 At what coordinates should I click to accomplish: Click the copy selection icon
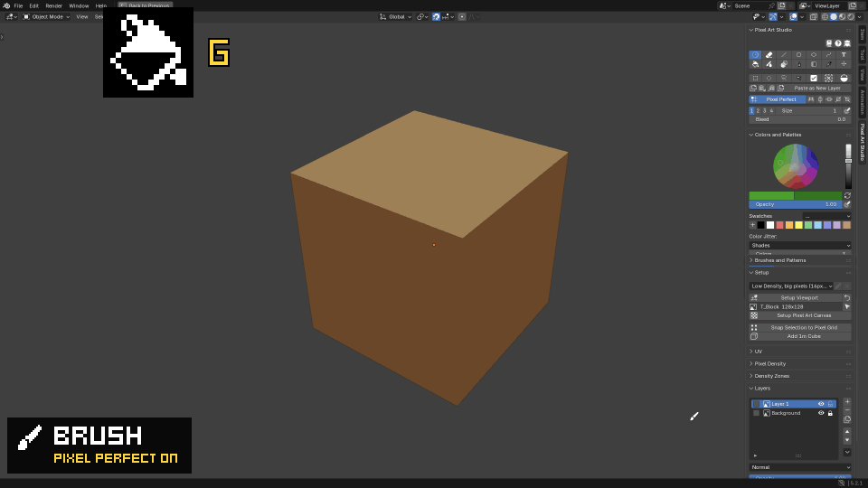[x=753, y=88]
